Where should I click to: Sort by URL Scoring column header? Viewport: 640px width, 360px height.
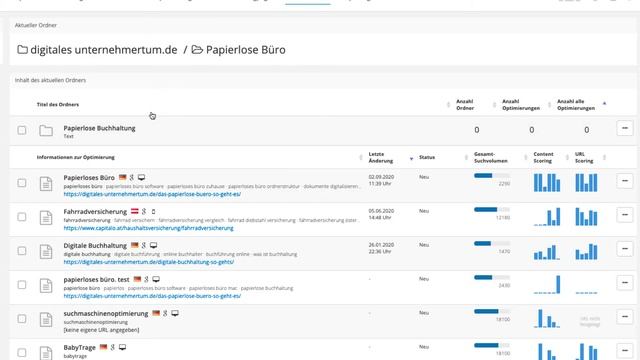coord(584,158)
